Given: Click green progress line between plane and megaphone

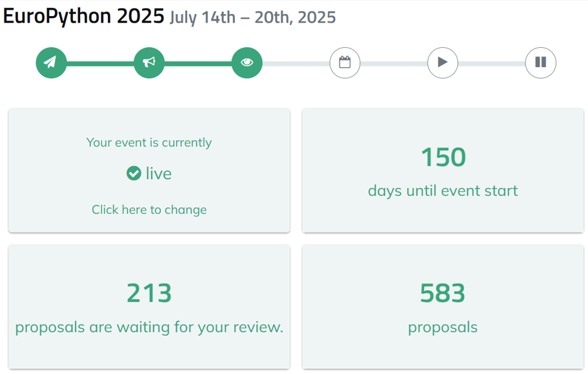Looking at the screenshot, I should pyautogui.click(x=100, y=63).
